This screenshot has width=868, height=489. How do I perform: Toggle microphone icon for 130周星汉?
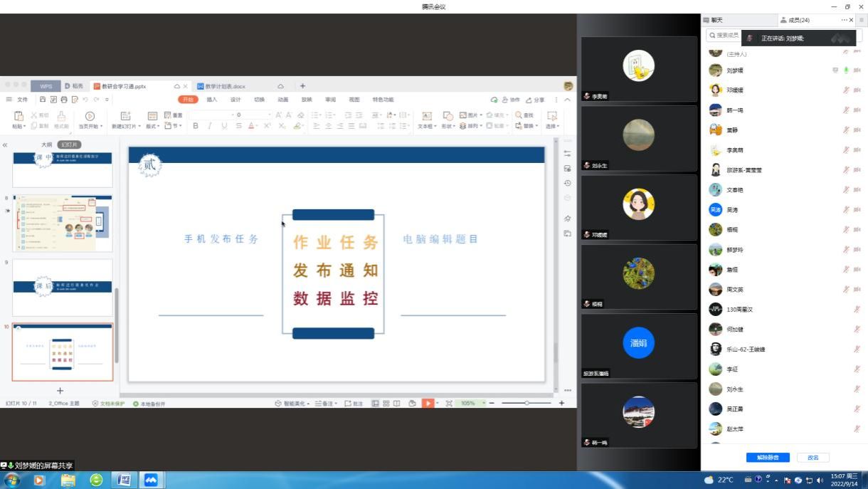click(857, 310)
